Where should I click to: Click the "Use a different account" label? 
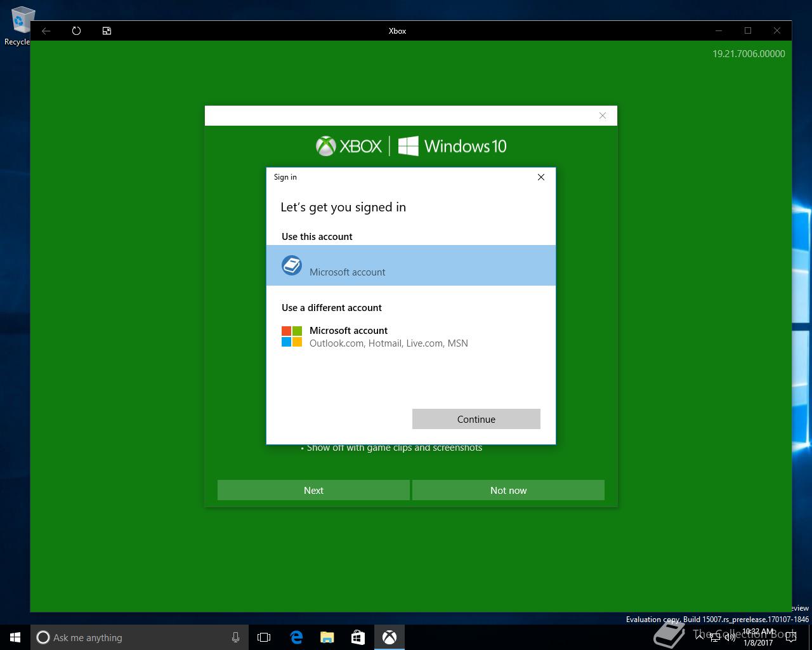[x=332, y=307]
